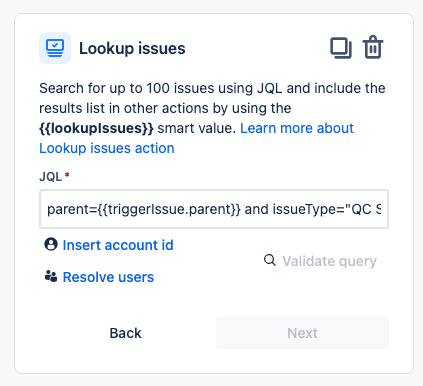Click the JQL field label

51,176
